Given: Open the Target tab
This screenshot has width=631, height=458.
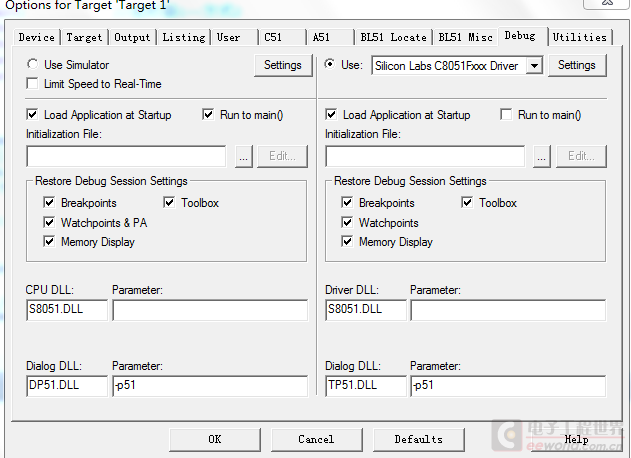Looking at the screenshot, I should [84, 37].
